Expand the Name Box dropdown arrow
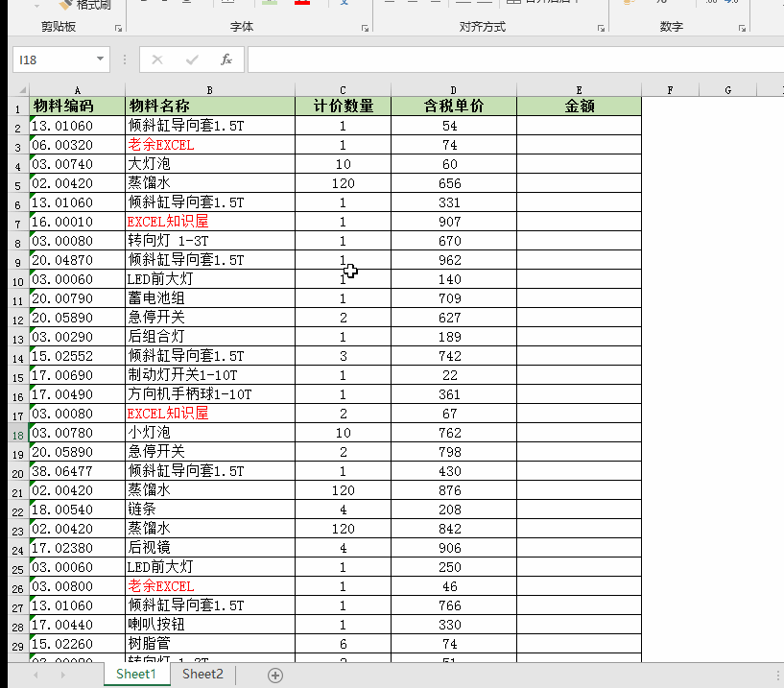 coord(100,59)
